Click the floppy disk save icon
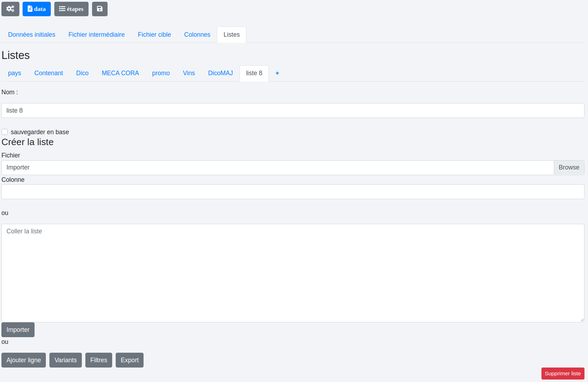Image resolution: width=588 pixels, height=382 pixels. (x=100, y=9)
